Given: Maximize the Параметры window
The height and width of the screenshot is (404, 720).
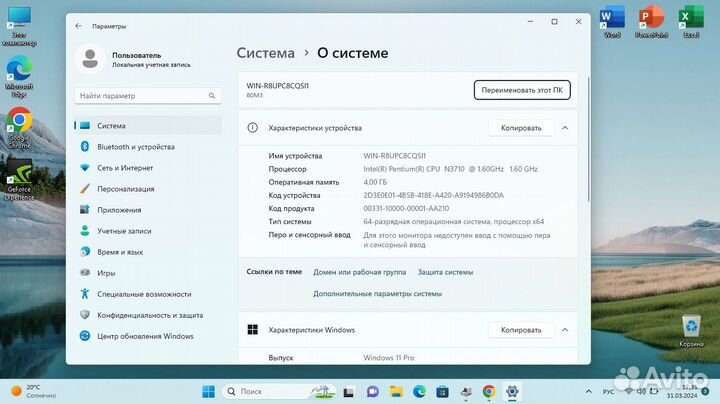Looking at the screenshot, I should 554,22.
